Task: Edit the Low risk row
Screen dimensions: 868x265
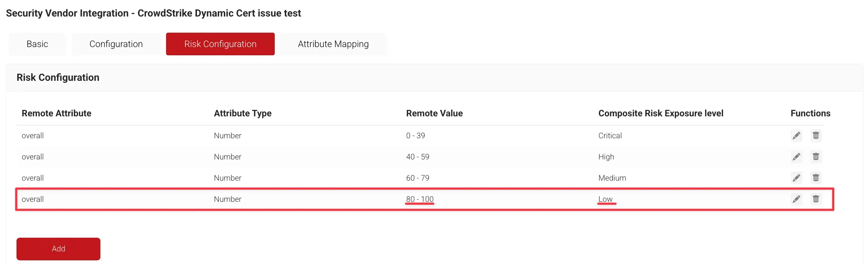Action: pos(796,199)
